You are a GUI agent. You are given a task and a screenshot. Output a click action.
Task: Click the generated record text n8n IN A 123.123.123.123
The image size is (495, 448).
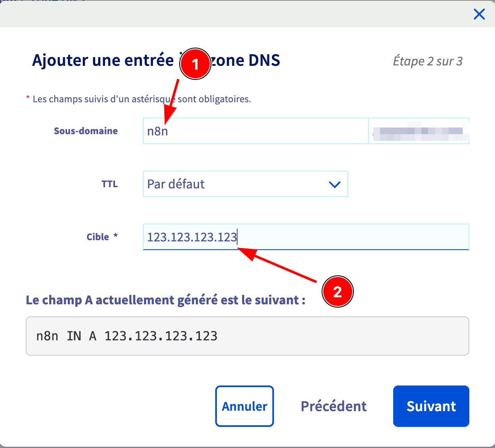click(127, 336)
